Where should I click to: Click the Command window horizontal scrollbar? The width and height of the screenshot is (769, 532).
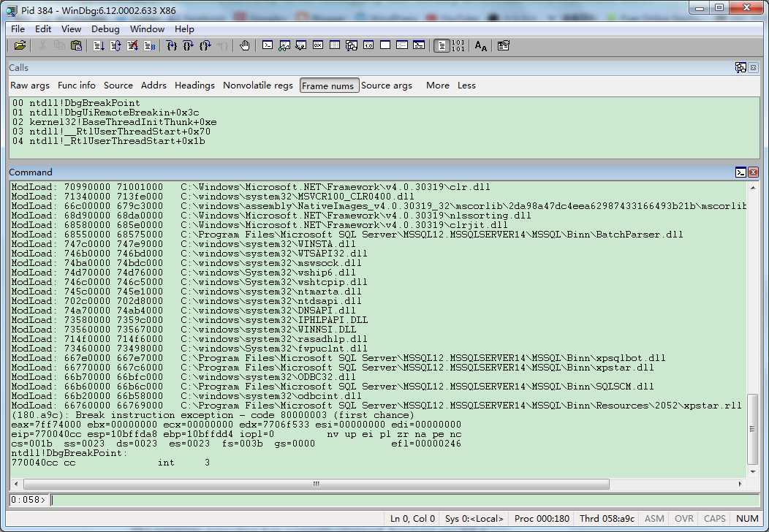(316, 484)
